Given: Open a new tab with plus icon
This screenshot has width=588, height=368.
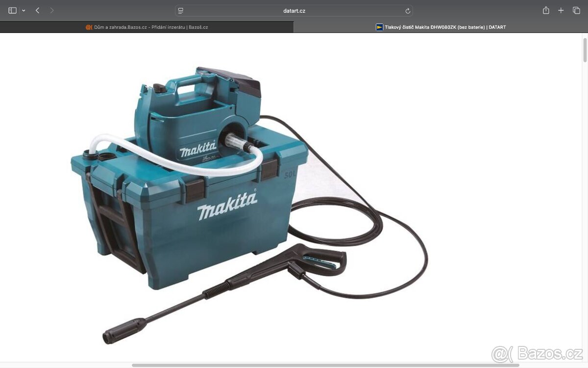Looking at the screenshot, I should tap(561, 10).
